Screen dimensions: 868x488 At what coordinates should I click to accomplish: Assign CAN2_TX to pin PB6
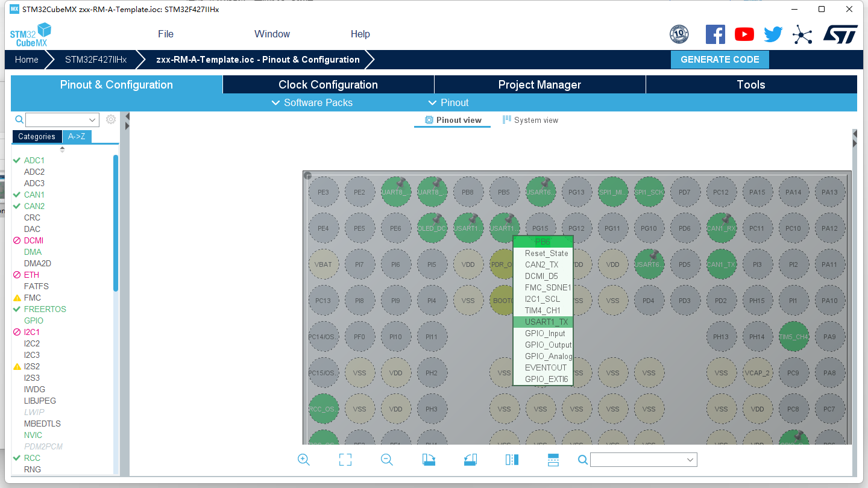(542, 264)
